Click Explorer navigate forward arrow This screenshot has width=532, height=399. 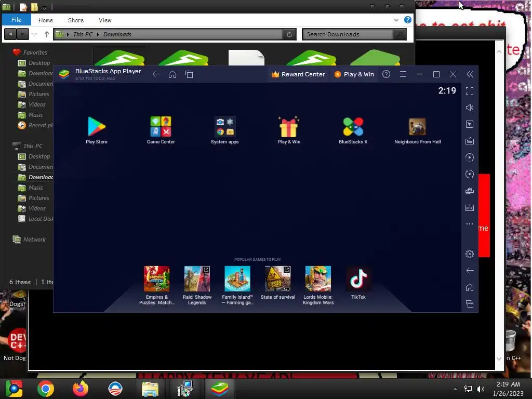22,34
